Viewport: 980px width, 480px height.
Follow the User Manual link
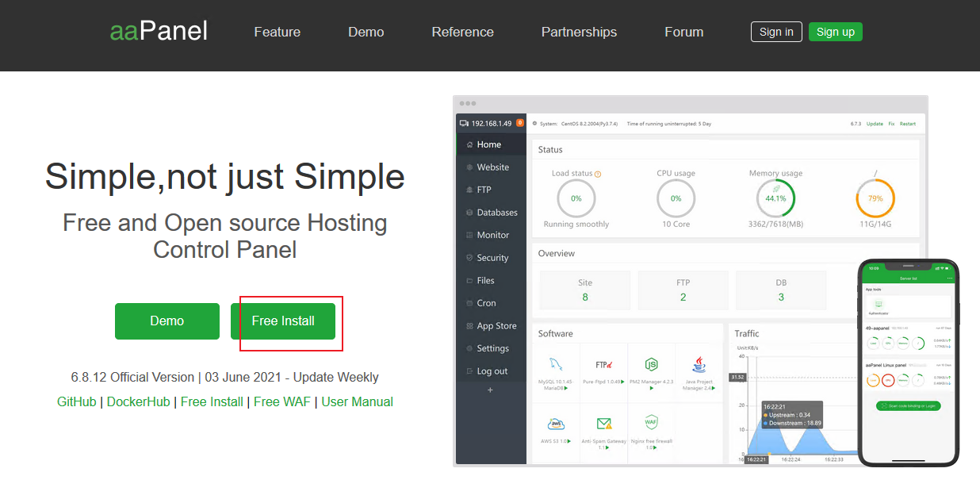(x=357, y=401)
